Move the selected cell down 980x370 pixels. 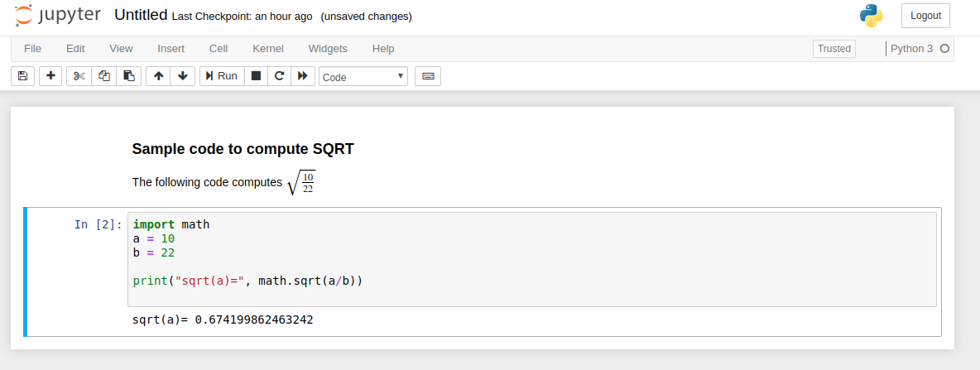point(183,76)
